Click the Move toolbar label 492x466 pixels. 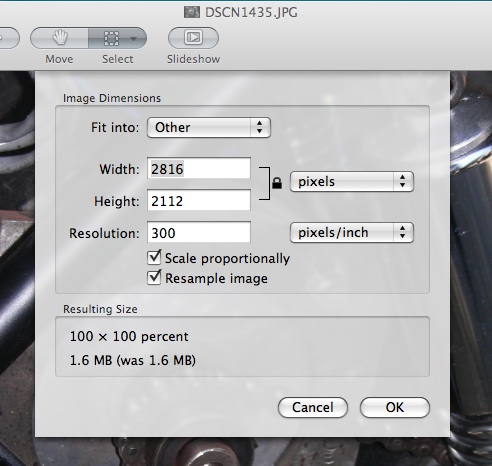(59, 59)
